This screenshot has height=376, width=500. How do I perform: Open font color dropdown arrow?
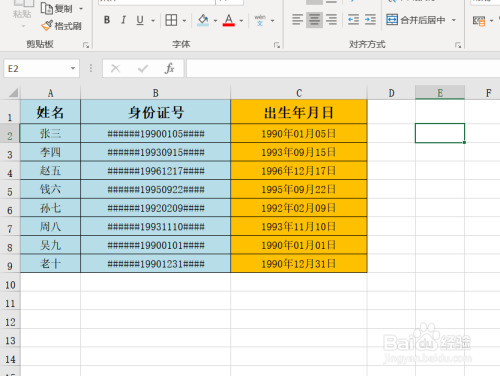pyautogui.click(x=241, y=21)
